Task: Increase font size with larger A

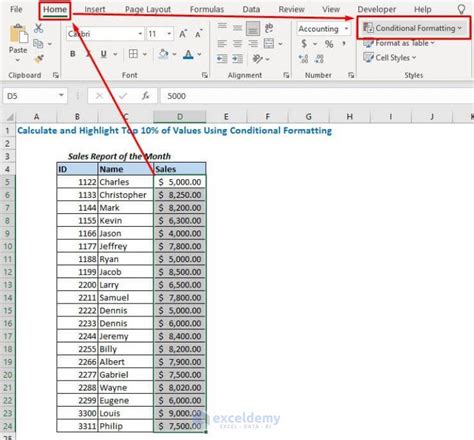Action: tap(183, 34)
